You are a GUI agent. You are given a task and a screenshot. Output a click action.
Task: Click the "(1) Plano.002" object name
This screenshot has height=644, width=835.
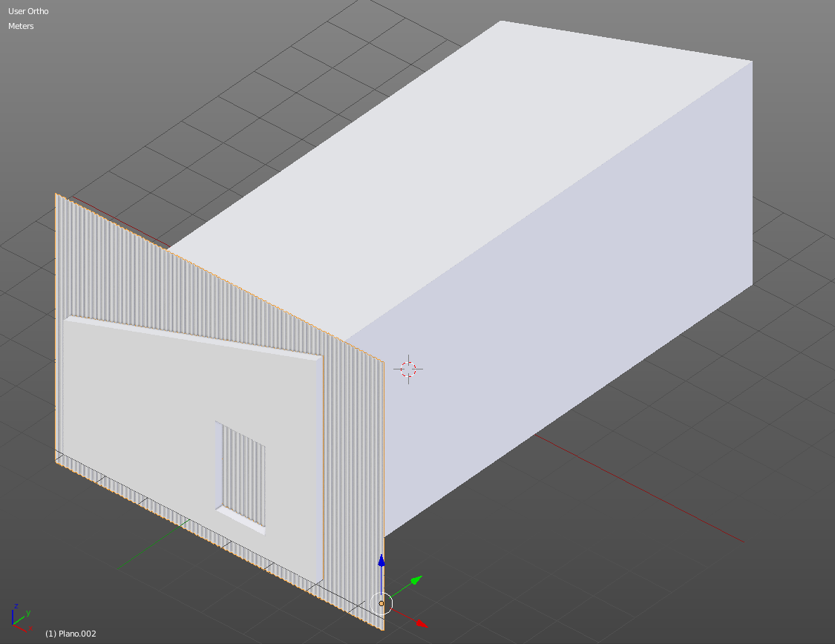[x=71, y=634]
